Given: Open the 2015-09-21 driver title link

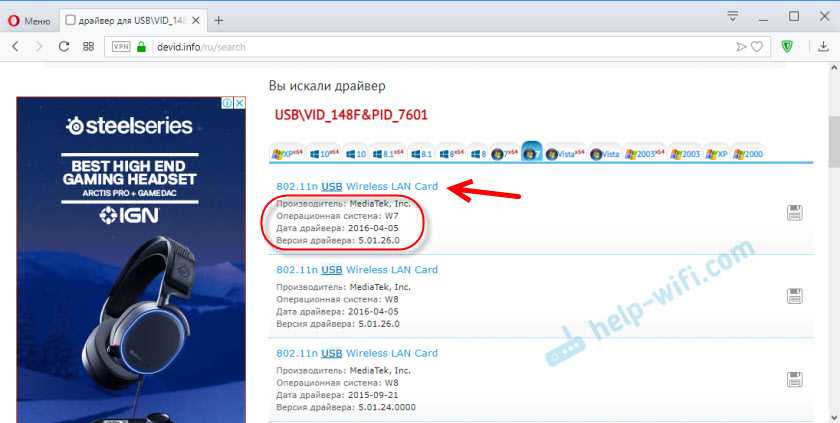Looking at the screenshot, I should pyautogui.click(x=356, y=353).
